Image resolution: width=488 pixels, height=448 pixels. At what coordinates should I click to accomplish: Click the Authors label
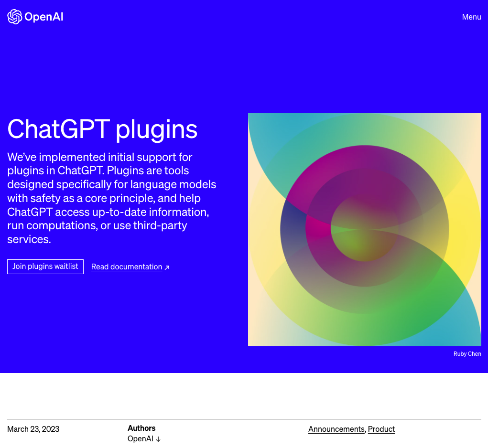click(141, 428)
